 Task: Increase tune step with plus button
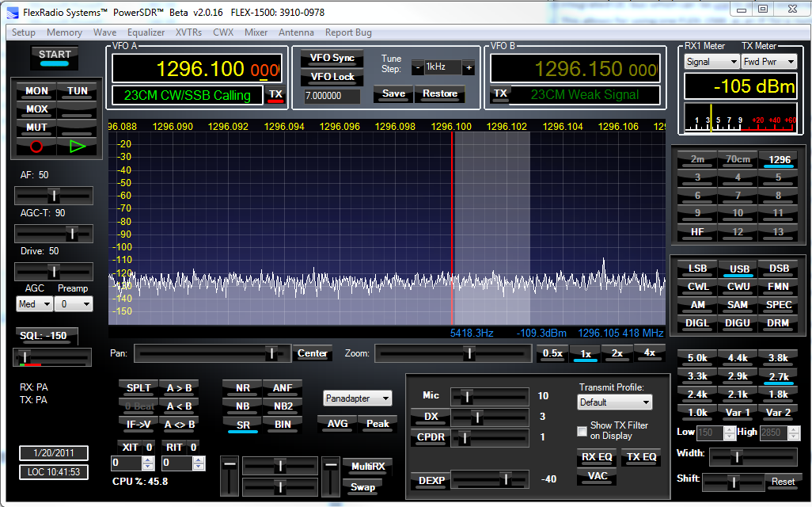[469, 68]
